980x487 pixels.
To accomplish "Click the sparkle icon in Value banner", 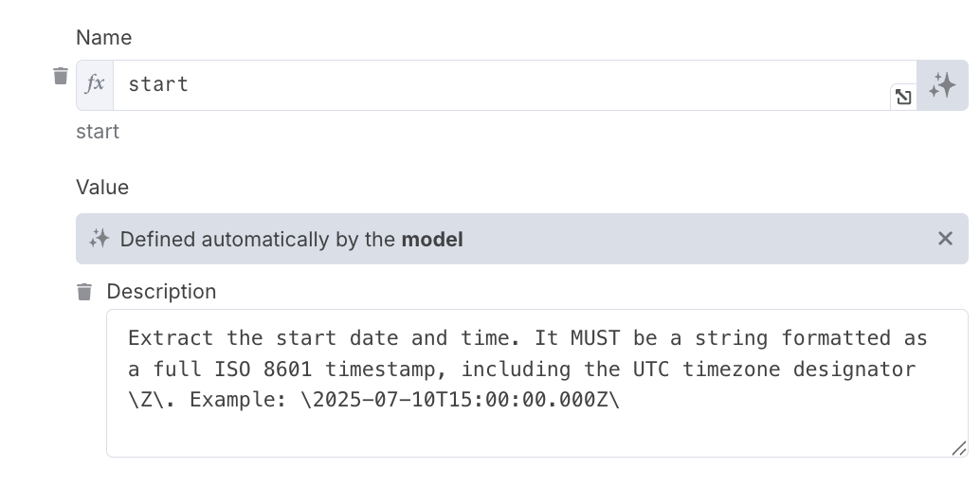I will pos(100,239).
